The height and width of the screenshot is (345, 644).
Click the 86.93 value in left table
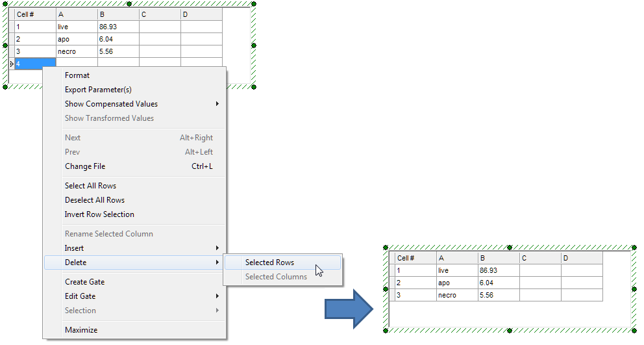coord(118,27)
